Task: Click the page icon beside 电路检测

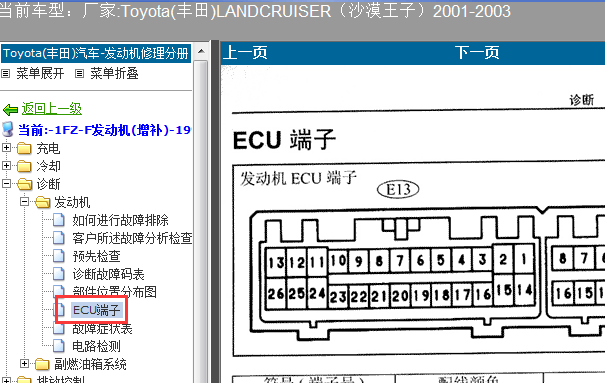Action: 59,346
